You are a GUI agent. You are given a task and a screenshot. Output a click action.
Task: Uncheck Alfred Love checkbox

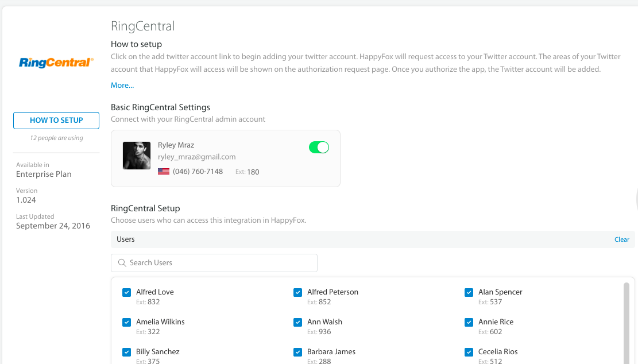click(126, 292)
